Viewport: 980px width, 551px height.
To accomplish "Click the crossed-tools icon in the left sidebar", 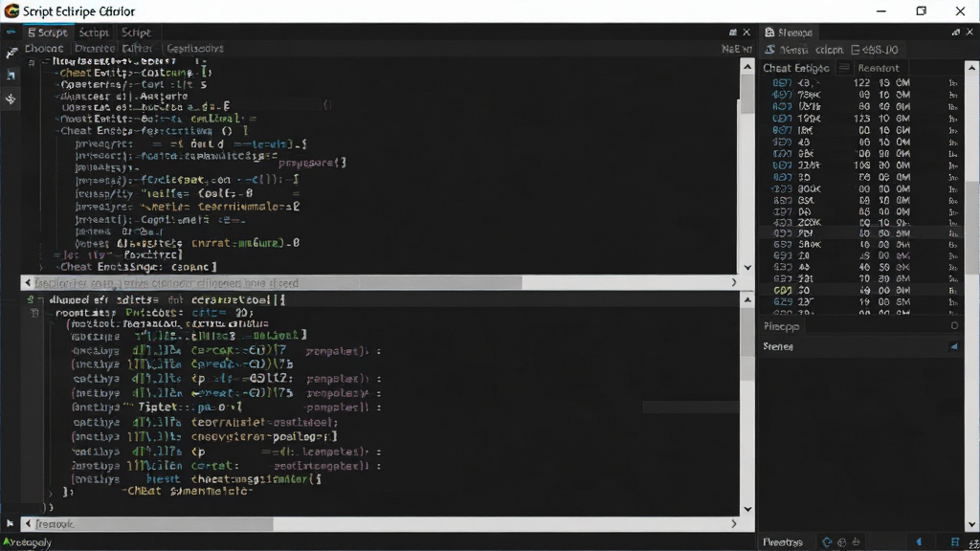I will point(11,99).
